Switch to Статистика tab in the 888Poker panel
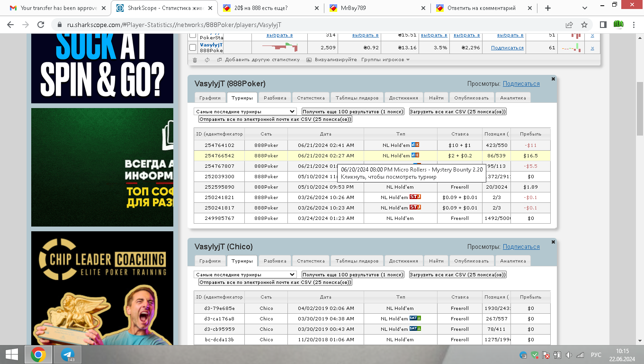The height and width of the screenshot is (364, 644). click(x=311, y=98)
